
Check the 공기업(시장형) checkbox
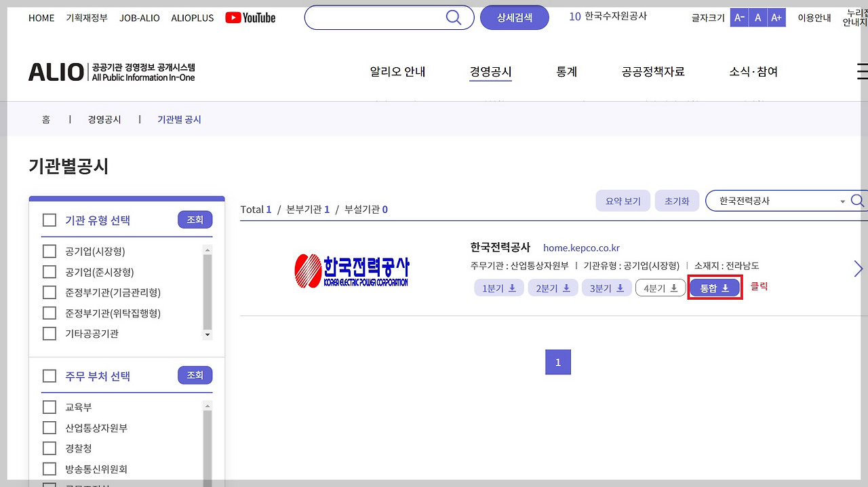pyautogui.click(x=49, y=251)
